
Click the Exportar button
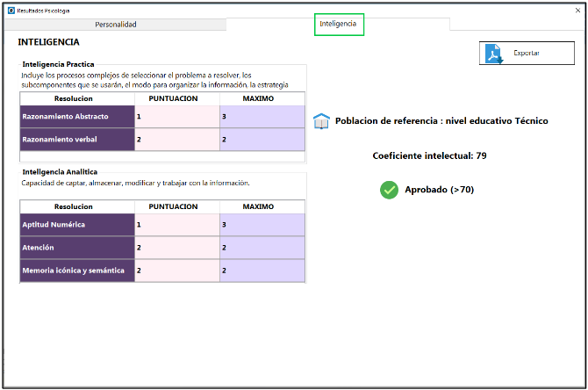point(527,54)
